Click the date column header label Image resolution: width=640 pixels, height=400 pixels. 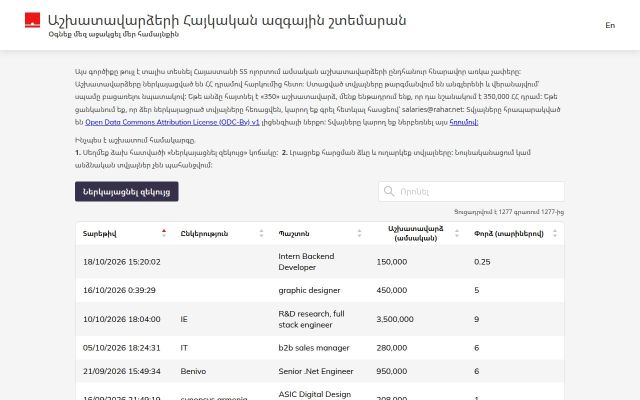[x=100, y=233]
